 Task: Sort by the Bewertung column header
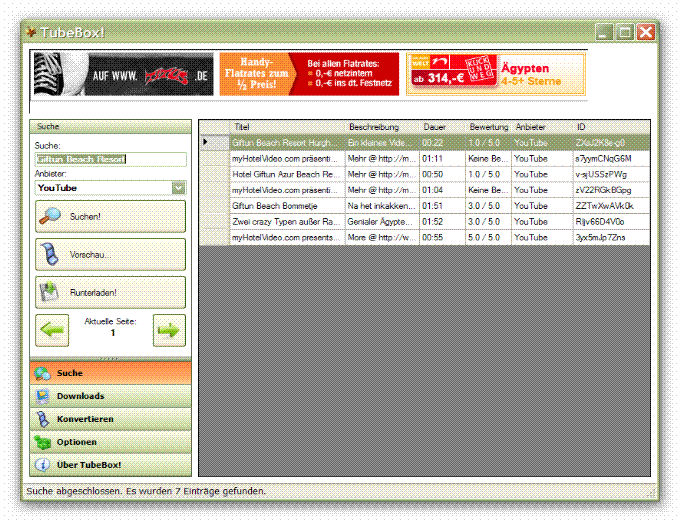click(x=488, y=127)
